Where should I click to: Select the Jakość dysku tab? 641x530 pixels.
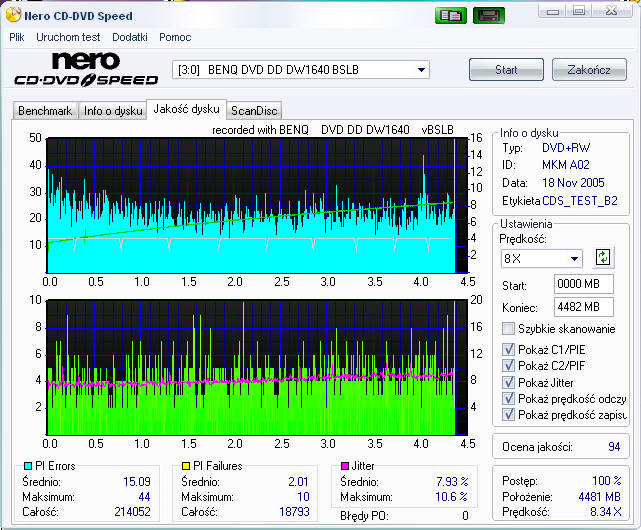tap(186, 109)
